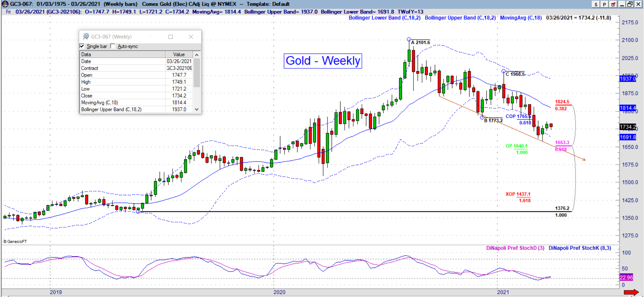Click the 2020 label on time axis
644x297 pixels.
point(279,292)
